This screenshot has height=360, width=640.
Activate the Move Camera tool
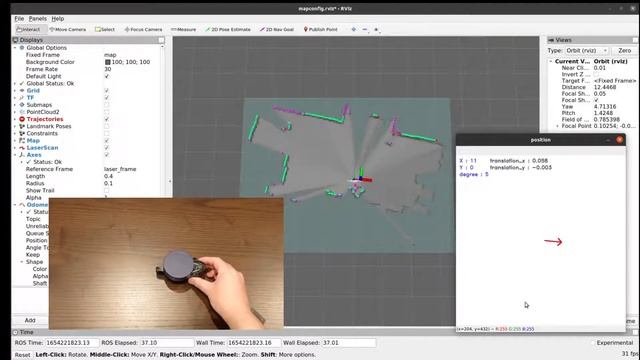tap(67, 29)
